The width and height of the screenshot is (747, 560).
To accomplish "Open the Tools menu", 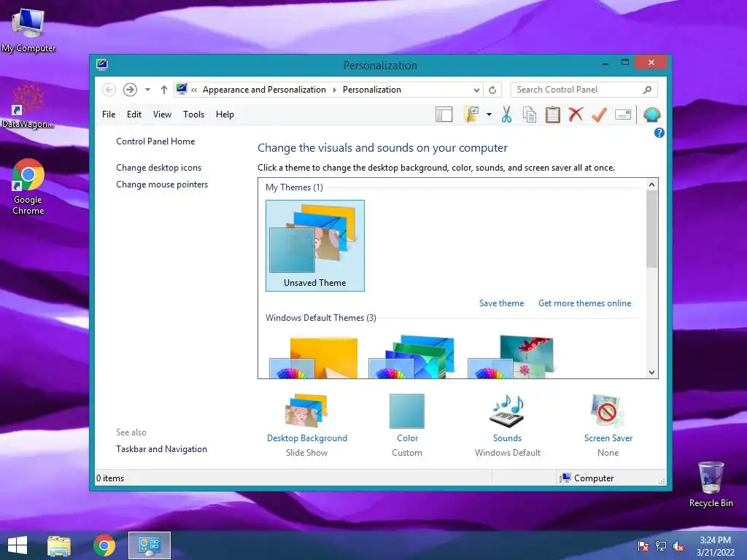I will (193, 114).
